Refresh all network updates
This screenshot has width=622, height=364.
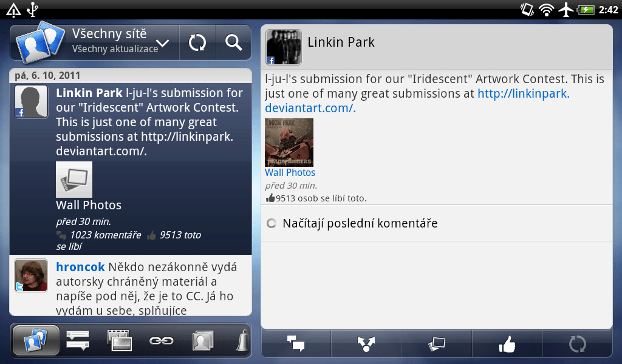pyautogui.click(x=197, y=42)
